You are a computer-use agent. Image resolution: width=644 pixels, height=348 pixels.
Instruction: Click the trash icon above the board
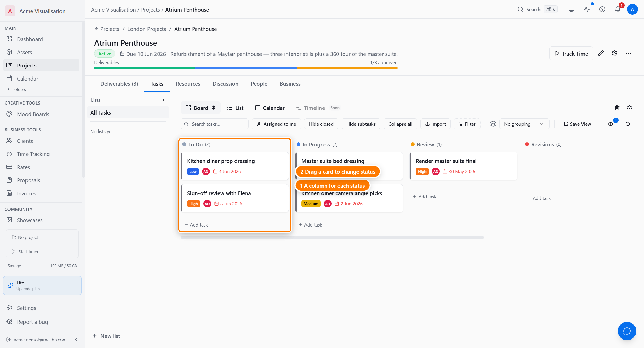pyautogui.click(x=617, y=108)
